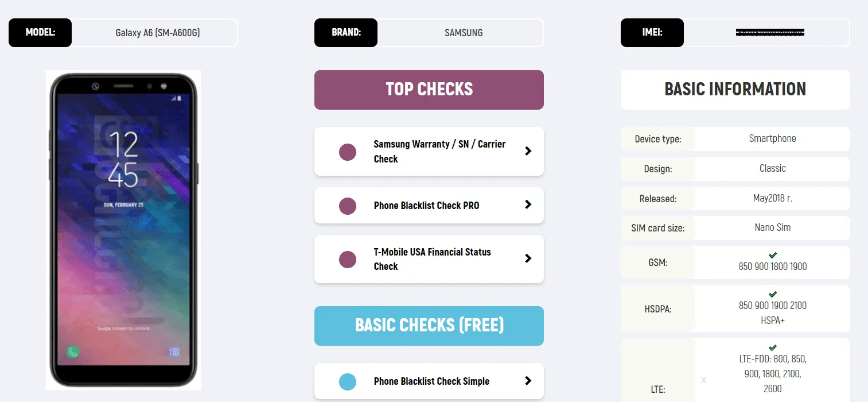This screenshot has height=402, width=868.
Task: Click purple circle beside Phone Blacklist Check PRO
Action: click(348, 206)
